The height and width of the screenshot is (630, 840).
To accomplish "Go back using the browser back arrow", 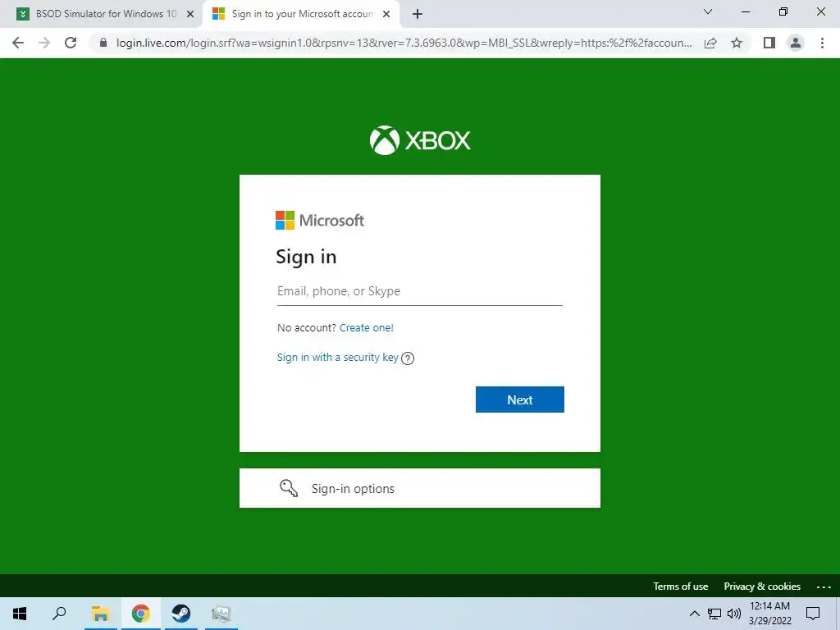I will (18, 43).
